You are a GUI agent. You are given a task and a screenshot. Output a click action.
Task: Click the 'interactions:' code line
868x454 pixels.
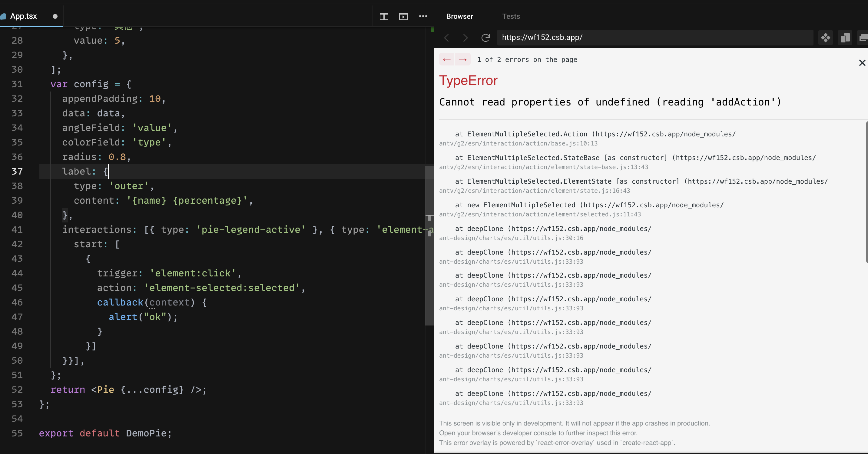[x=248, y=230]
